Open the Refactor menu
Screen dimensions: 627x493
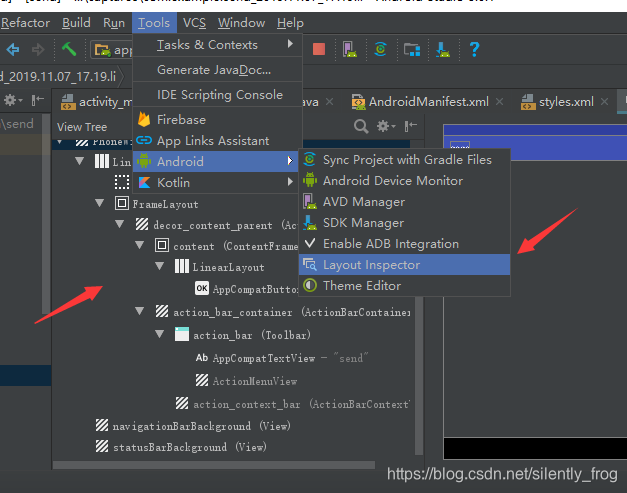tap(25, 23)
